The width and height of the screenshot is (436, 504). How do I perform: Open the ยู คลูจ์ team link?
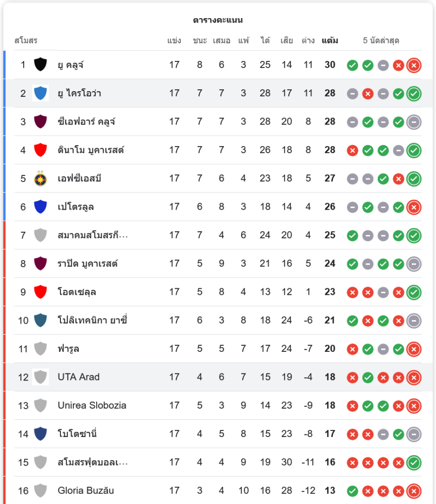[70, 65]
